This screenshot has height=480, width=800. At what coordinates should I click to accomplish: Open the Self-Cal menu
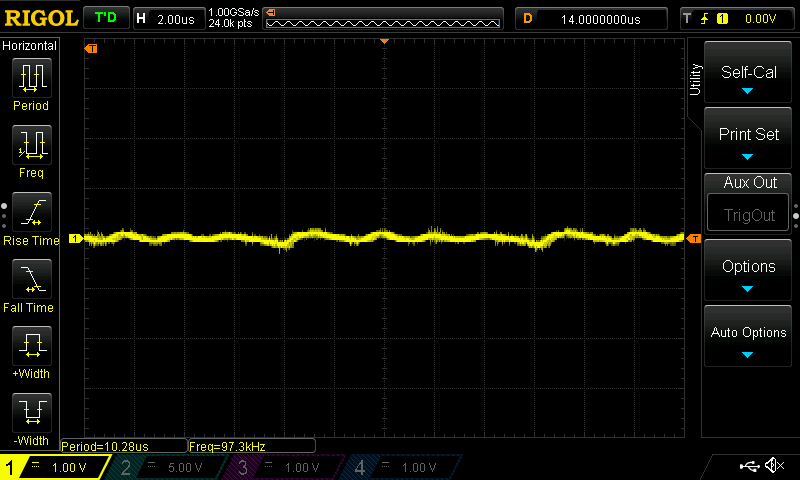click(x=748, y=72)
